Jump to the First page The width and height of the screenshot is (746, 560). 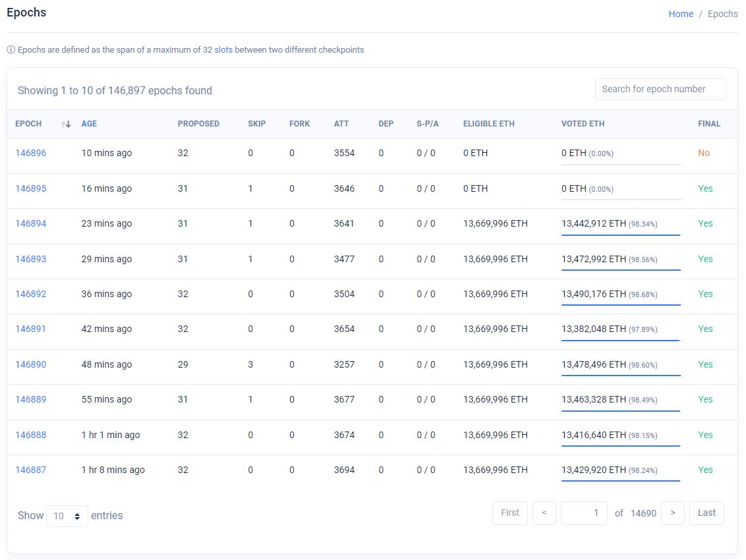[509, 513]
